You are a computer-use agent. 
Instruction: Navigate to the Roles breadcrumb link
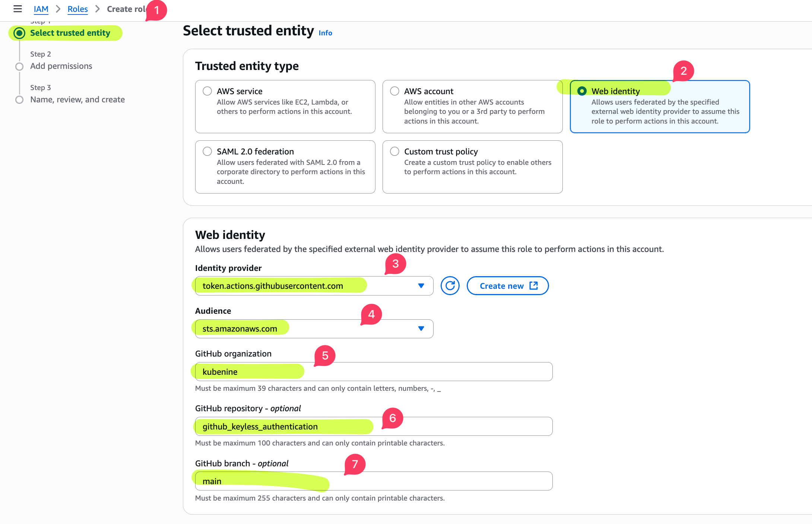77,9
